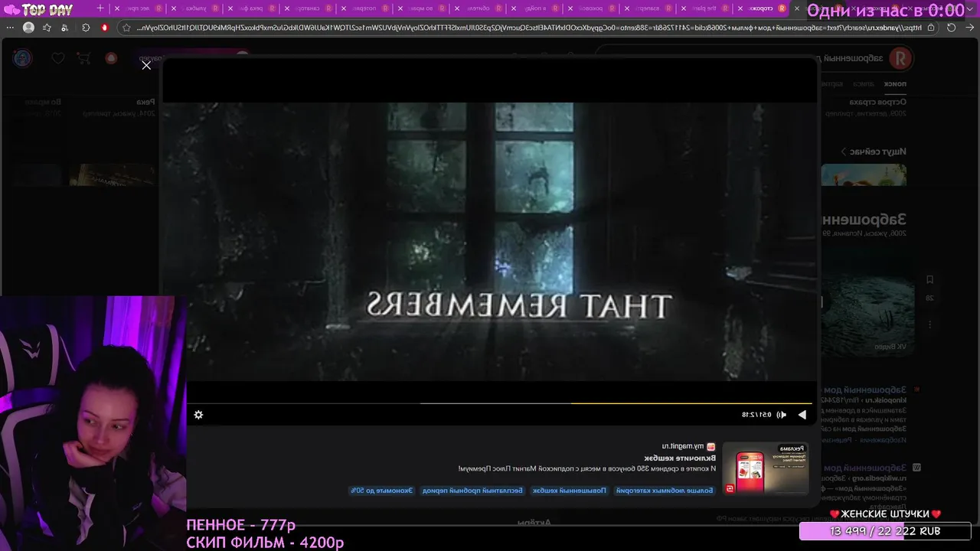The width and height of the screenshot is (980, 551).
Task: Open the shopping cart icon
Action: click(x=85, y=58)
